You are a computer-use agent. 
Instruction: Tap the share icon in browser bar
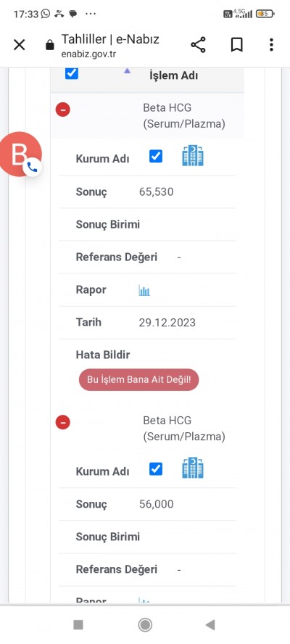(x=198, y=45)
